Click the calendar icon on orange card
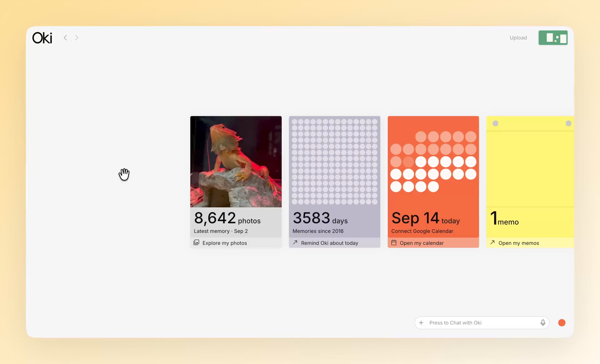 coord(394,243)
